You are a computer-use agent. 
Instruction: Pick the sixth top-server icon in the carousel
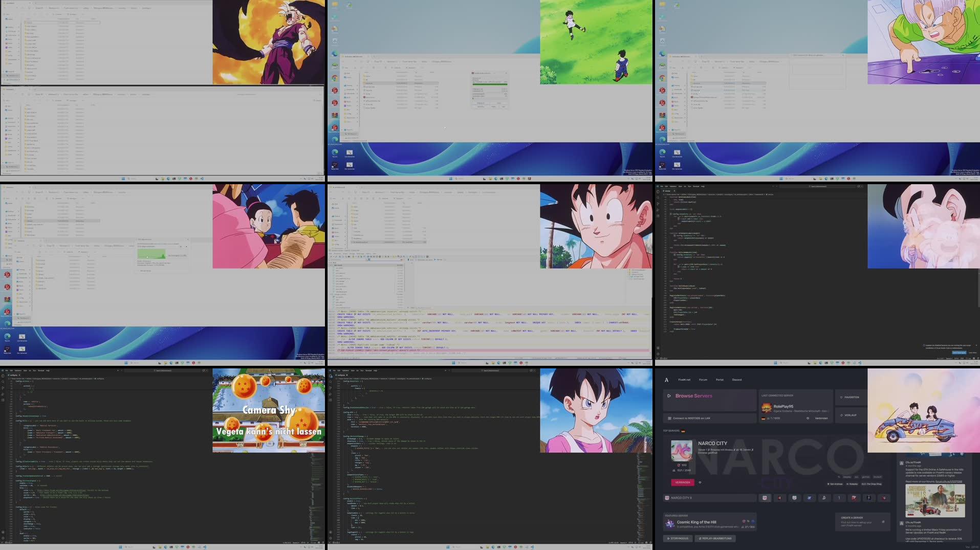(x=839, y=498)
